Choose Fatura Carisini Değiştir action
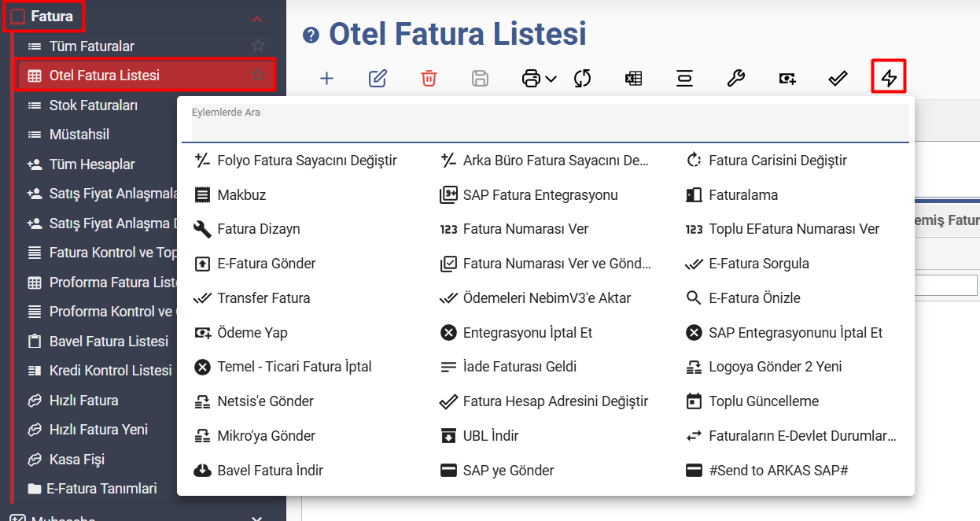980x521 pixels. [777, 161]
